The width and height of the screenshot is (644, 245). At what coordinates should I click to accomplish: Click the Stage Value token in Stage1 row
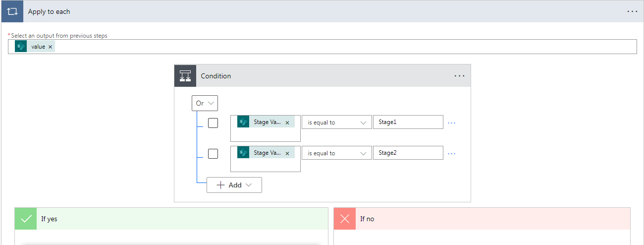(x=266, y=122)
